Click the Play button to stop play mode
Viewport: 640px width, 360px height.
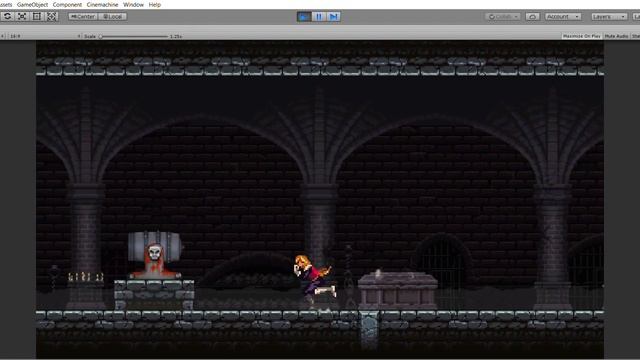pos(304,17)
